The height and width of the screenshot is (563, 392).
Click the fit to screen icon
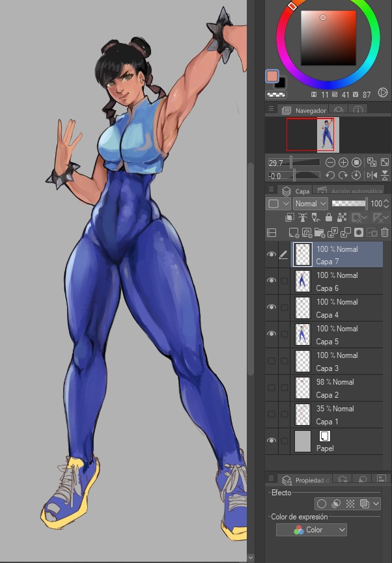tap(384, 162)
